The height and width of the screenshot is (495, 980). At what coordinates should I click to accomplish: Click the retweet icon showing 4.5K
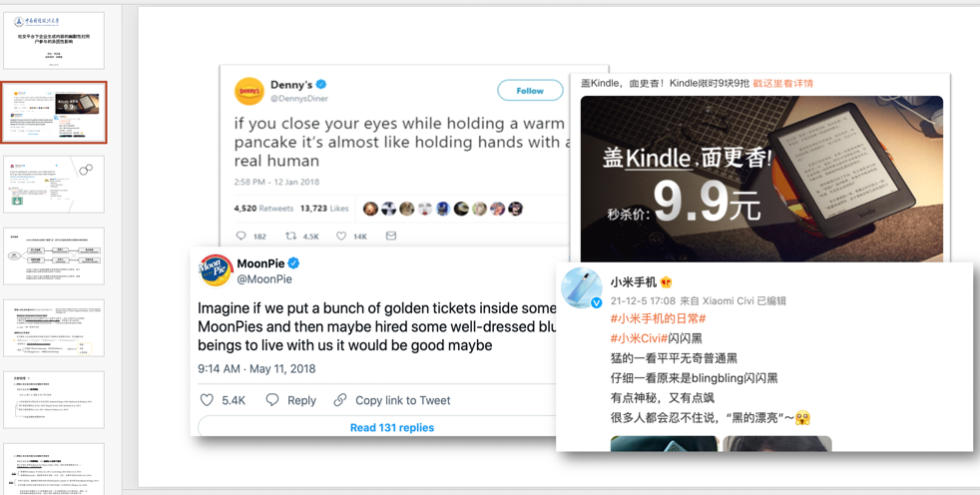[290, 237]
